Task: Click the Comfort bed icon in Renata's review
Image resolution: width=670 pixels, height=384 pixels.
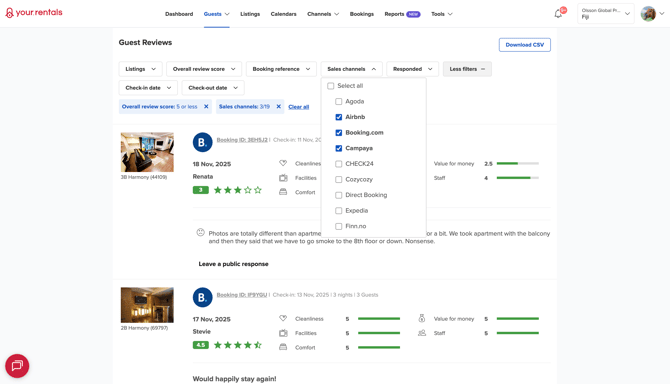Action: click(283, 192)
